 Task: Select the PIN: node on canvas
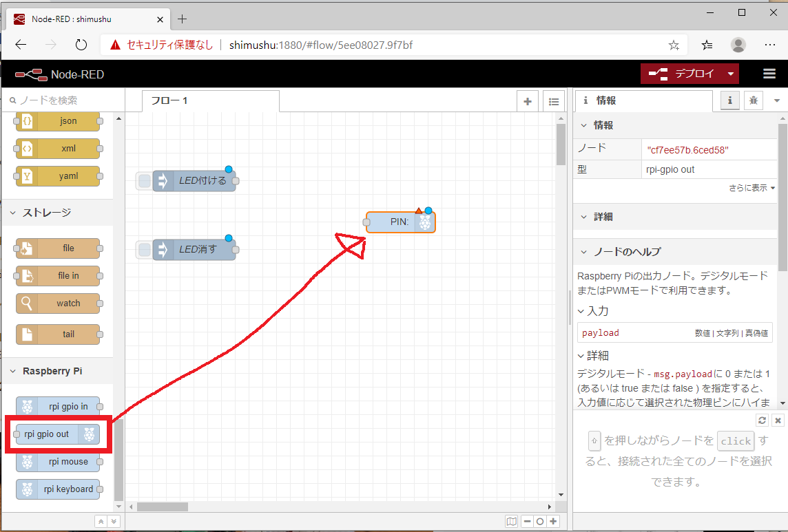400,222
